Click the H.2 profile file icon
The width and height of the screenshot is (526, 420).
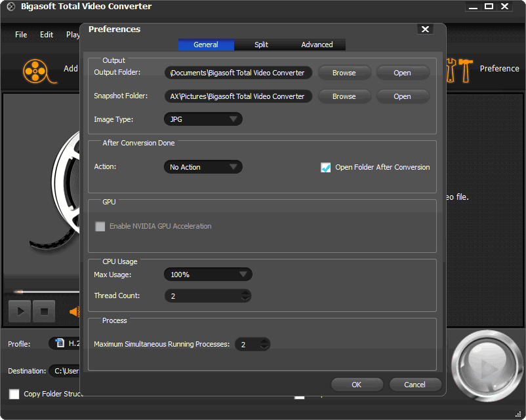coord(60,343)
